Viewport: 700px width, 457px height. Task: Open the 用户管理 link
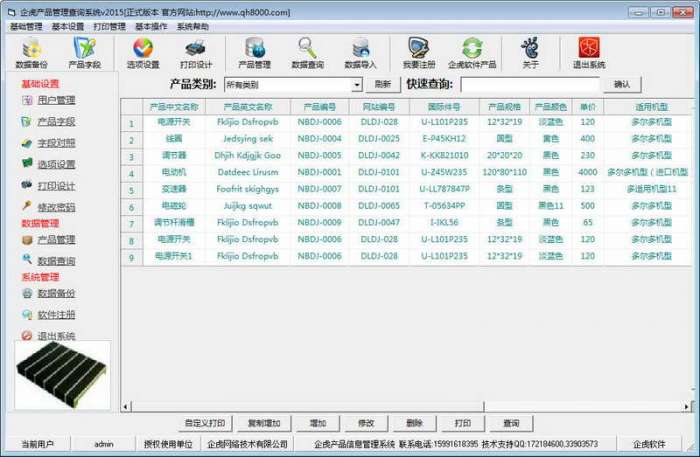tap(56, 100)
